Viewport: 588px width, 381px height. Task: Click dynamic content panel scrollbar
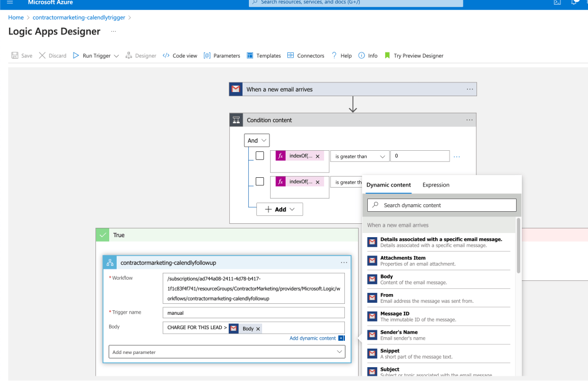518,246
